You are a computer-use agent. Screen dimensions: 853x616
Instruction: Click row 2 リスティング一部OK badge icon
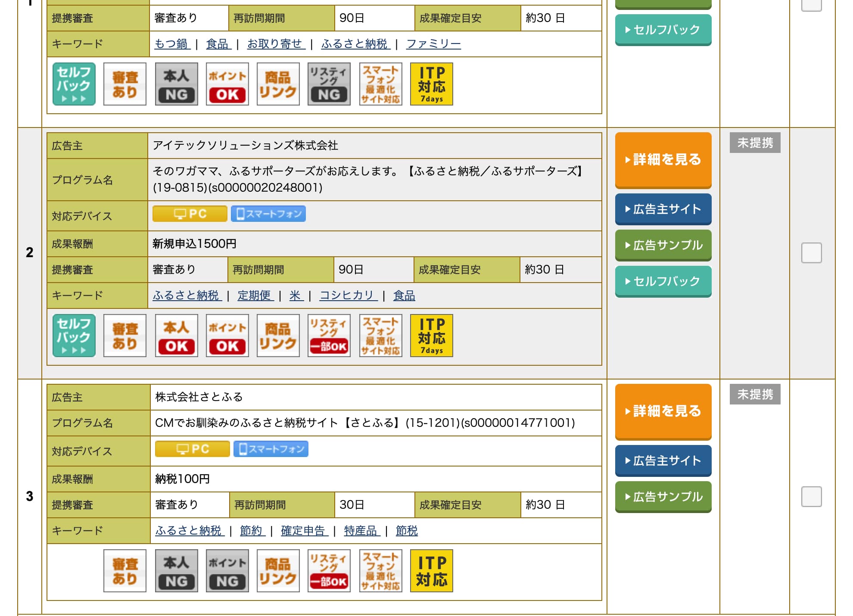[329, 336]
